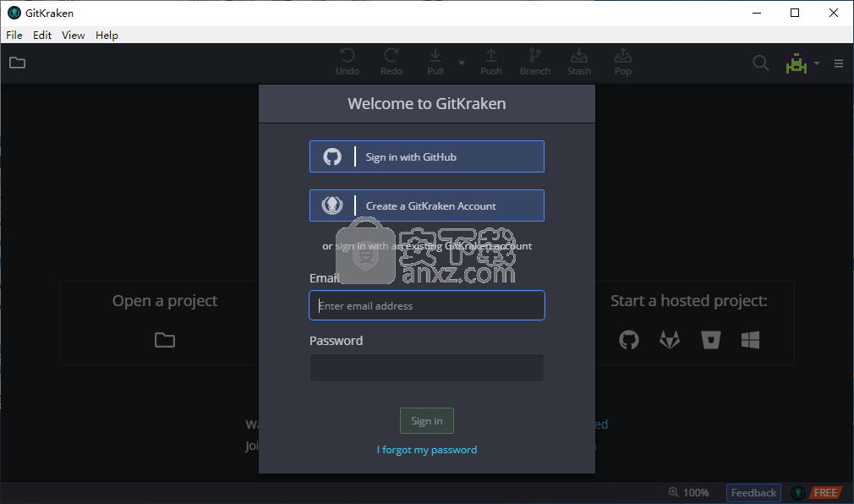The height and width of the screenshot is (504, 854).
Task: Click the GitKraken app icon in title bar
Action: [x=14, y=13]
